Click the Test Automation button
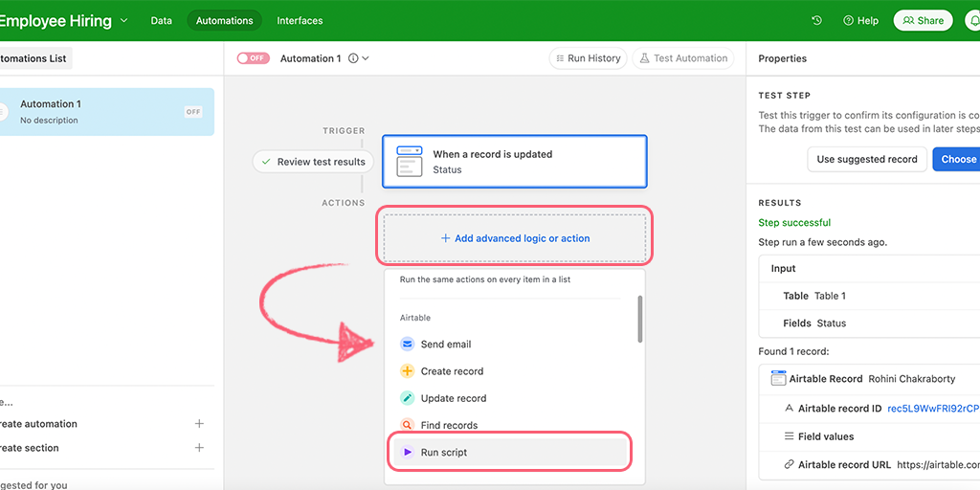This screenshot has height=490, width=980. [683, 58]
